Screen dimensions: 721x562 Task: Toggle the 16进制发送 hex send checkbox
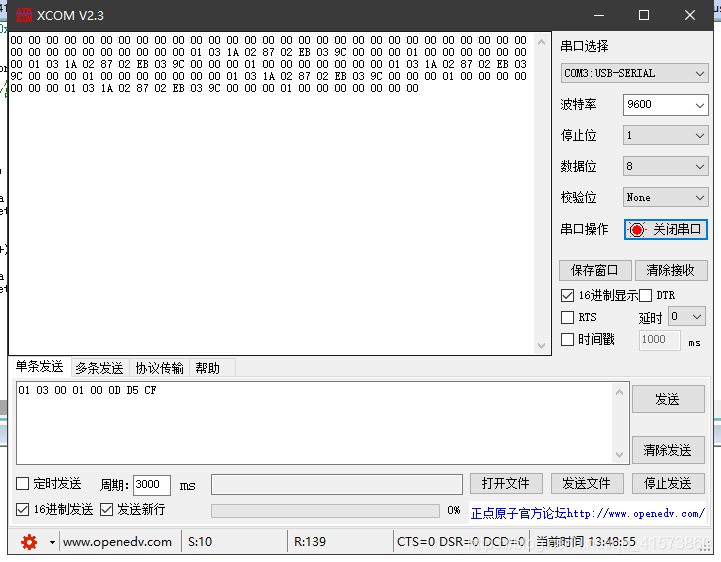pos(23,510)
